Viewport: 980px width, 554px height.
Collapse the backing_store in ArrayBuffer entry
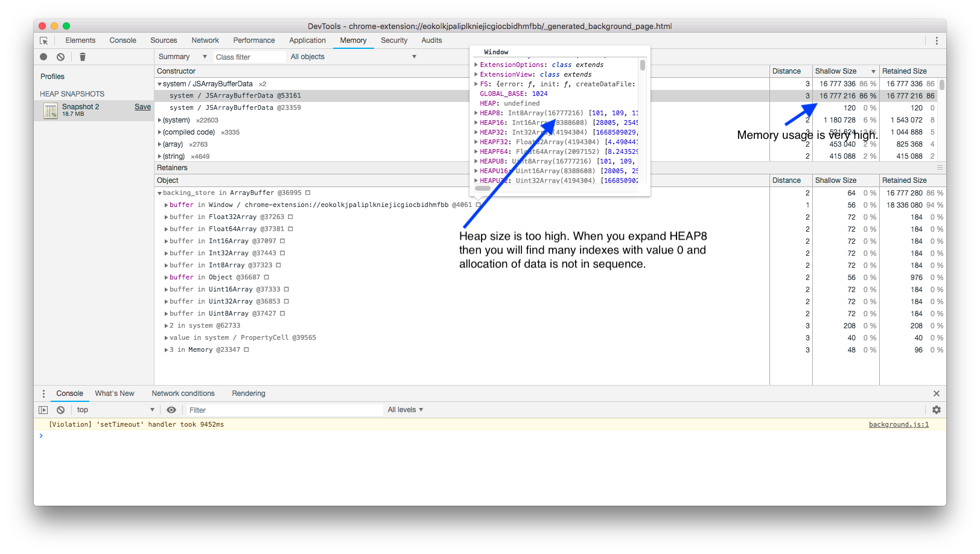[x=160, y=193]
